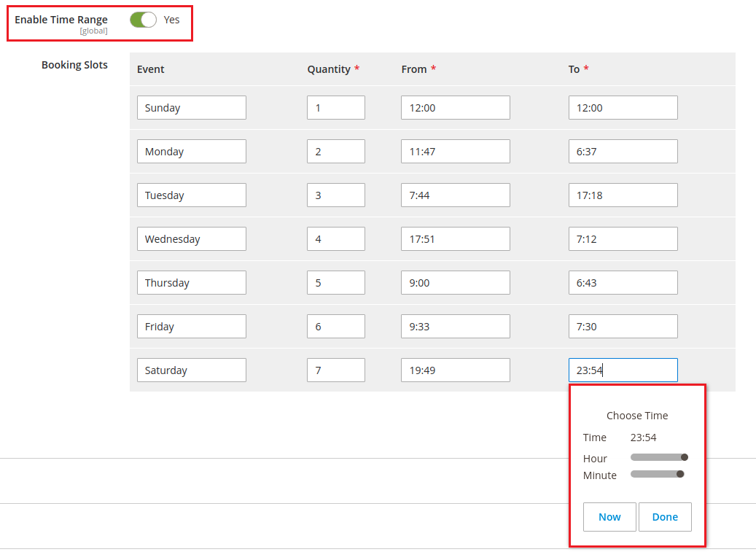Click the Now button in time picker
This screenshot has height=552, width=756.
click(609, 517)
